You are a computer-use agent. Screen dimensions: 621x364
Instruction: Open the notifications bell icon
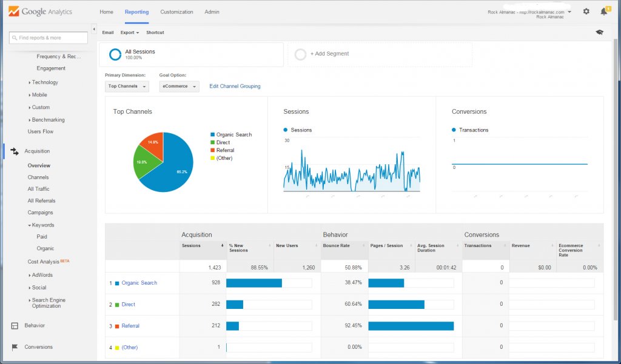tap(604, 12)
